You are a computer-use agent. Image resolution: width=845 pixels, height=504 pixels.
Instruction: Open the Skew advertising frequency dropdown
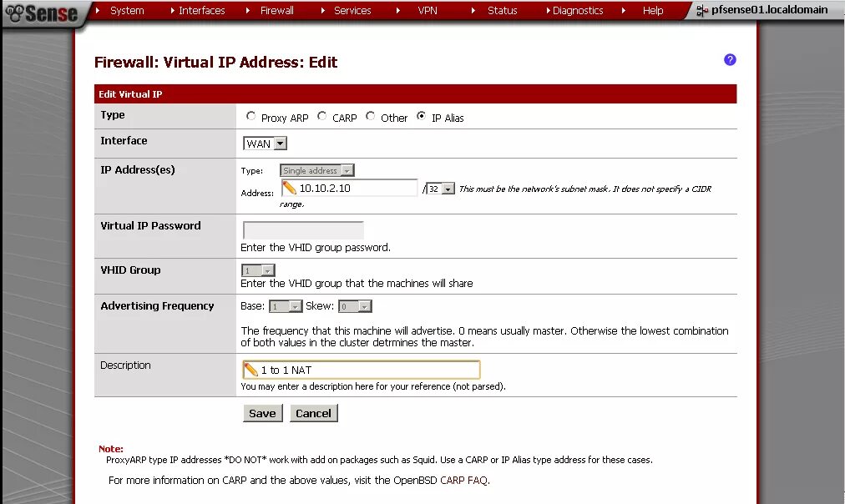(x=355, y=306)
